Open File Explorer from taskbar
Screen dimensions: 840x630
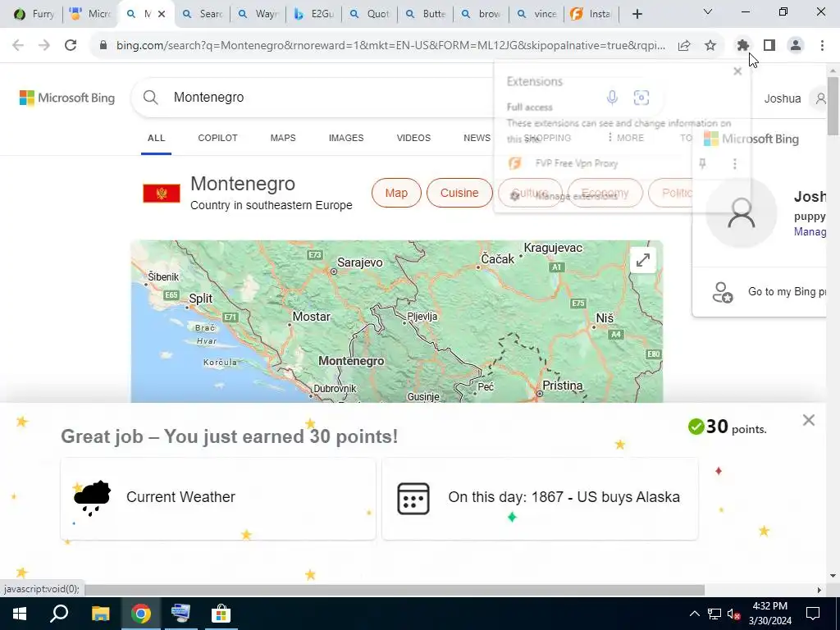(100, 614)
